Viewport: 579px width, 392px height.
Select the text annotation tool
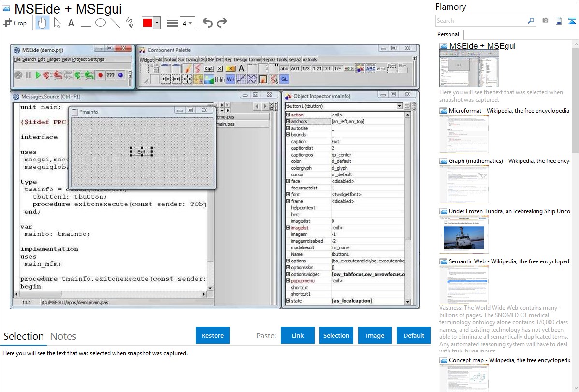coord(71,23)
